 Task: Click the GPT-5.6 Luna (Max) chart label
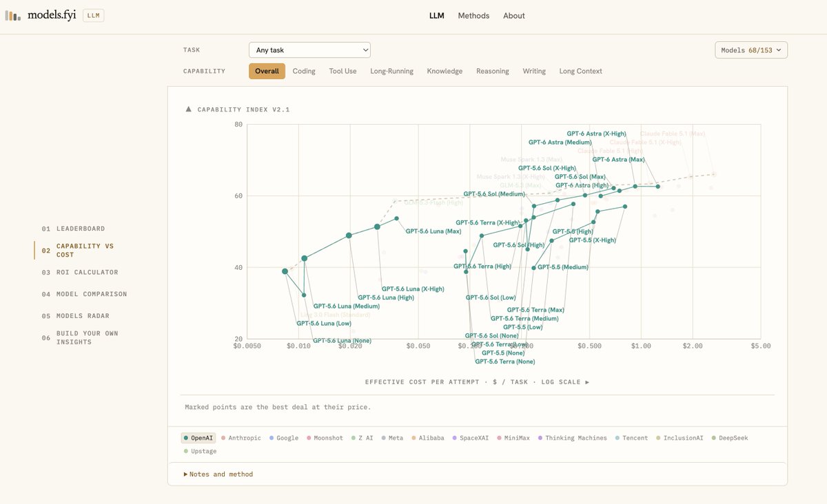pyautogui.click(x=433, y=231)
